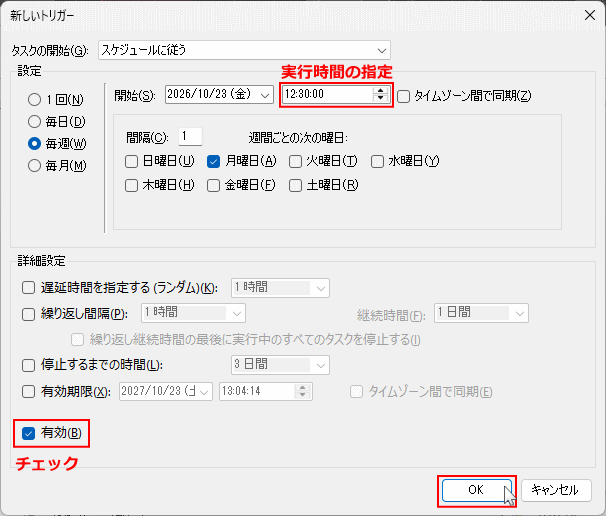Enable タイムゾーン間で同期(Z) checkbox
The image size is (606, 516).
(403, 96)
